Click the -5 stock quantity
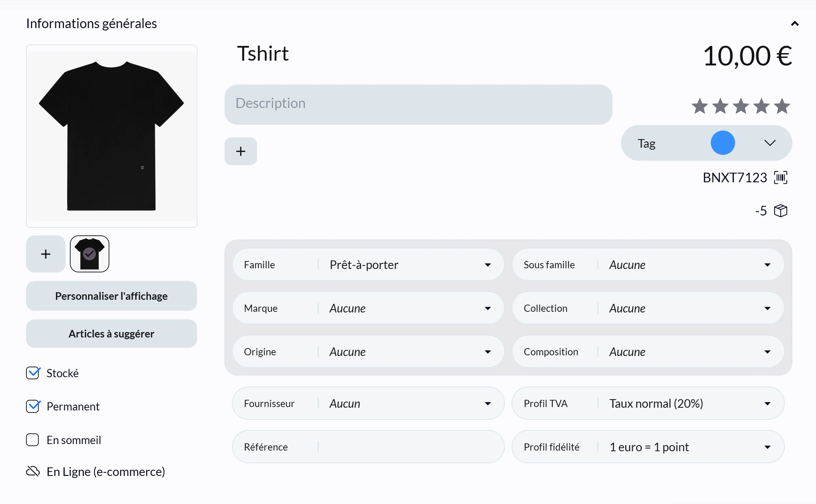The image size is (816, 504). click(x=761, y=211)
